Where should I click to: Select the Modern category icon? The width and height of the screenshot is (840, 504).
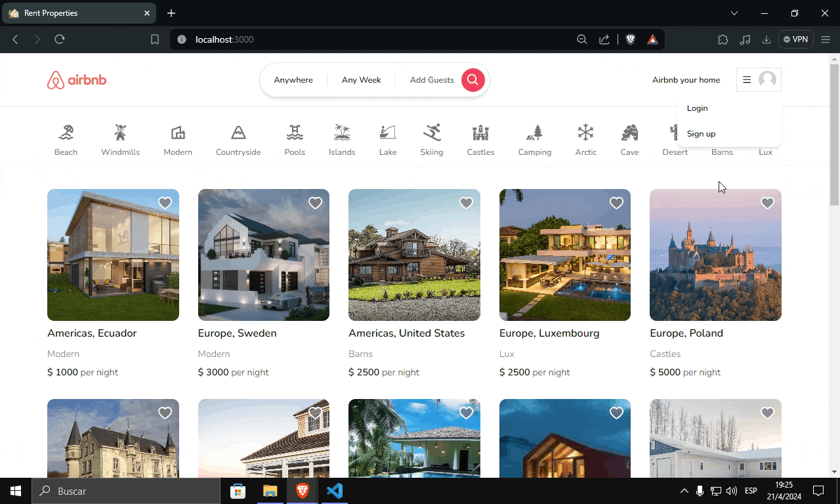[x=178, y=133]
